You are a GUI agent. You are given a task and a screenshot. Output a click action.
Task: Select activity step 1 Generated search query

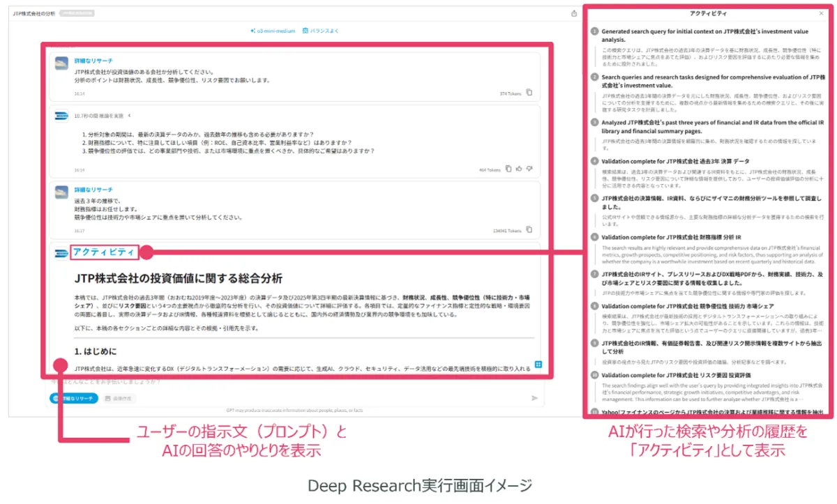(x=704, y=36)
